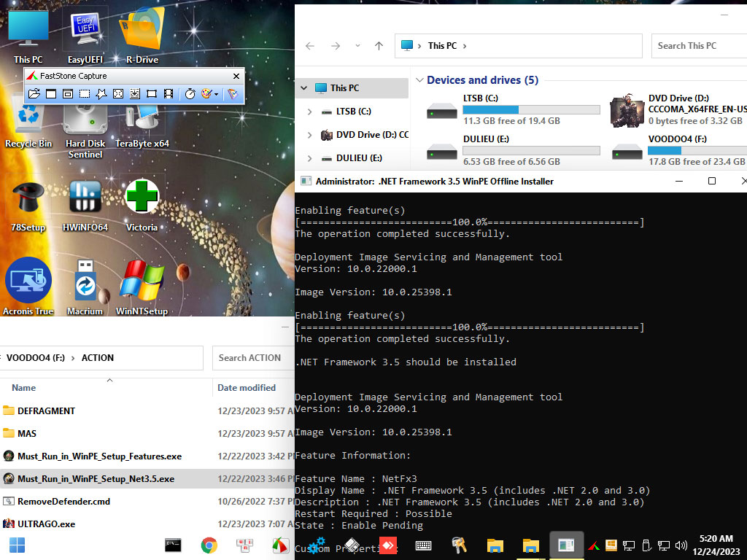Open Screen Recorder filmstrip tool in FastStone
The image size is (747, 560).
point(169,94)
